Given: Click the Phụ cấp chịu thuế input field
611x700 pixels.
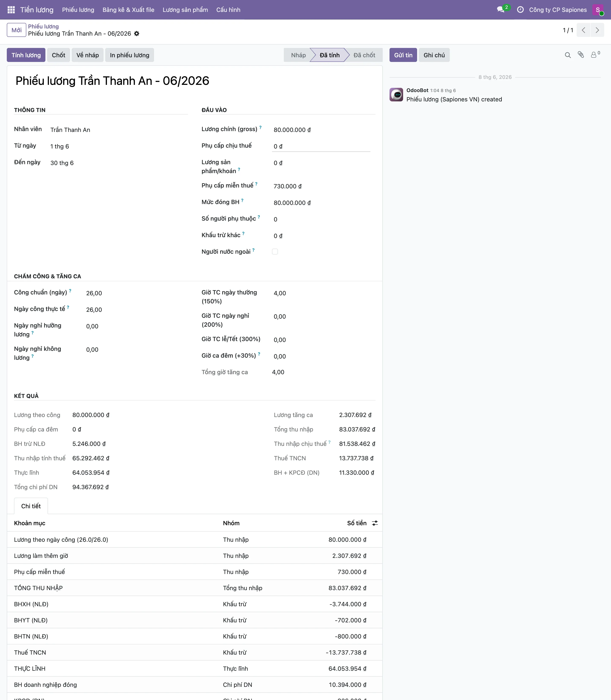Looking at the screenshot, I should coord(321,146).
